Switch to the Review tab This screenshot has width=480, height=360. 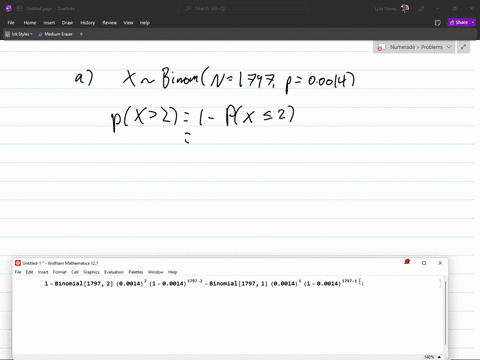pos(109,23)
